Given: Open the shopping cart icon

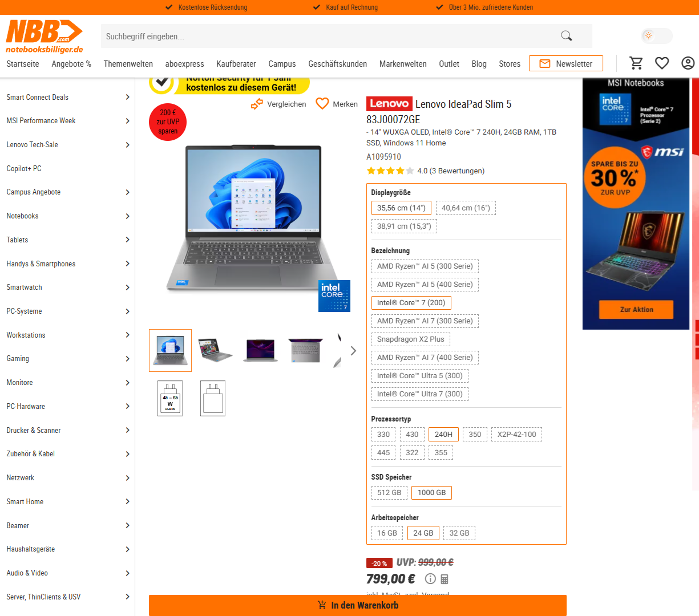Looking at the screenshot, I should [636, 63].
